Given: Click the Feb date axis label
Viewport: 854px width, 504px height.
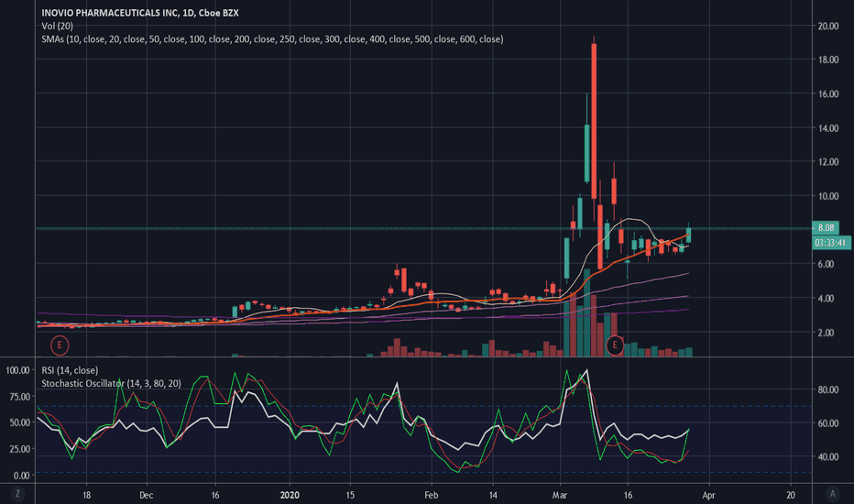Looking at the screenshot, I should click(432, 495).
